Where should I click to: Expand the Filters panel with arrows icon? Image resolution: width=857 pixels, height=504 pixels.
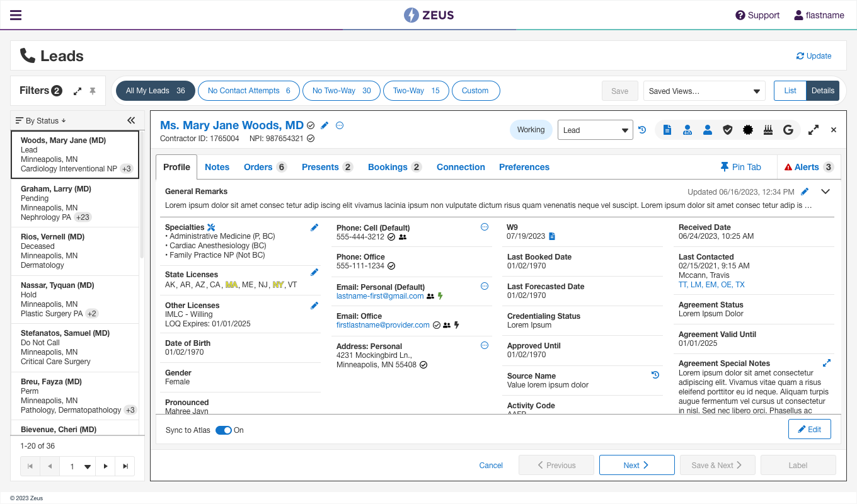(x=78, y=91)
